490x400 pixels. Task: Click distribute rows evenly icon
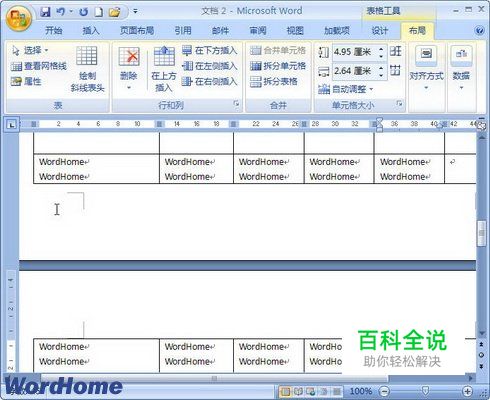396,51
